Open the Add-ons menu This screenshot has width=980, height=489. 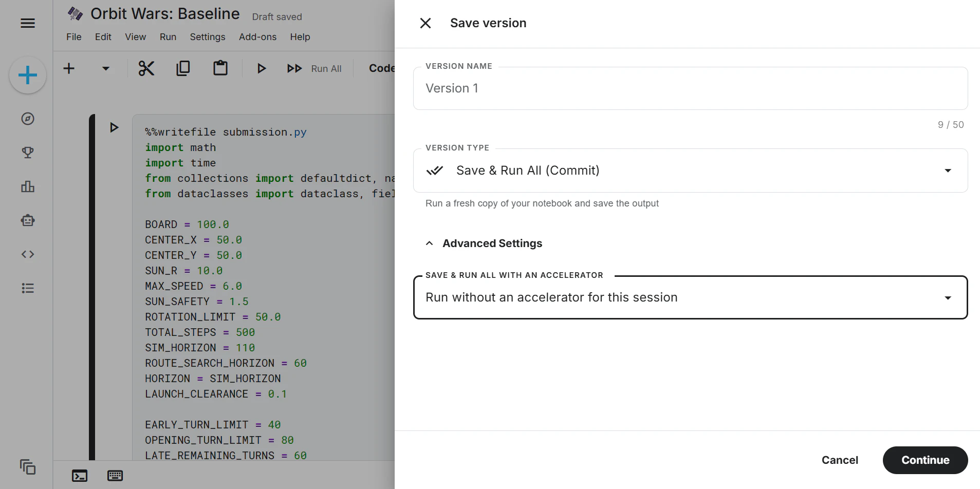click(258, 37)
